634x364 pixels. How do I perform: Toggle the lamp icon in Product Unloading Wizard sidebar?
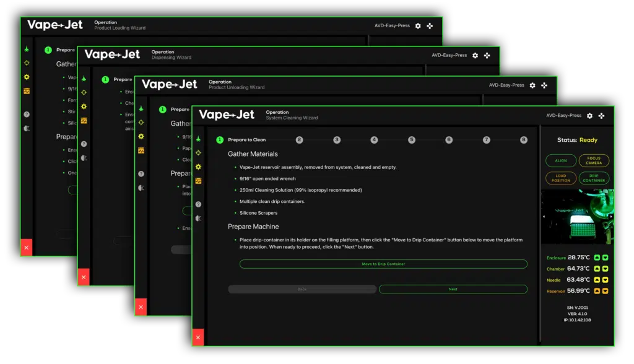(141, 188)
